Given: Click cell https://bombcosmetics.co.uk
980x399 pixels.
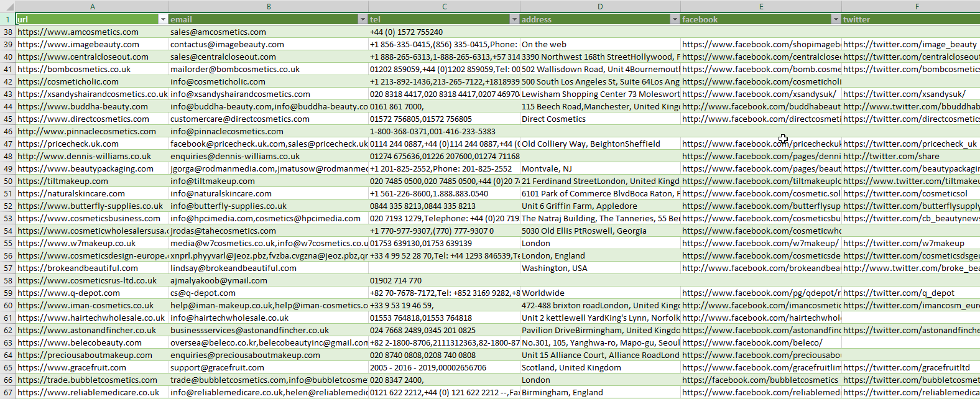Looking at the screenshot, I should pos(93,69).
